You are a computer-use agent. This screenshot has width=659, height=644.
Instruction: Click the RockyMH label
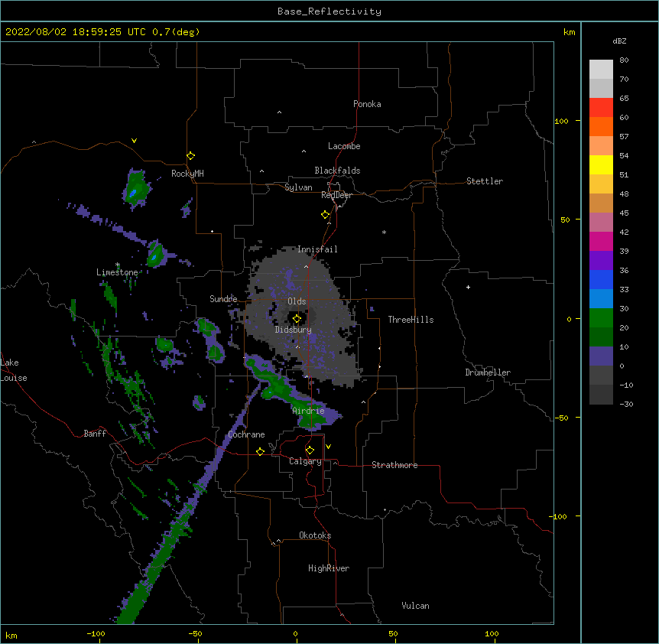(x=187, y=174)
